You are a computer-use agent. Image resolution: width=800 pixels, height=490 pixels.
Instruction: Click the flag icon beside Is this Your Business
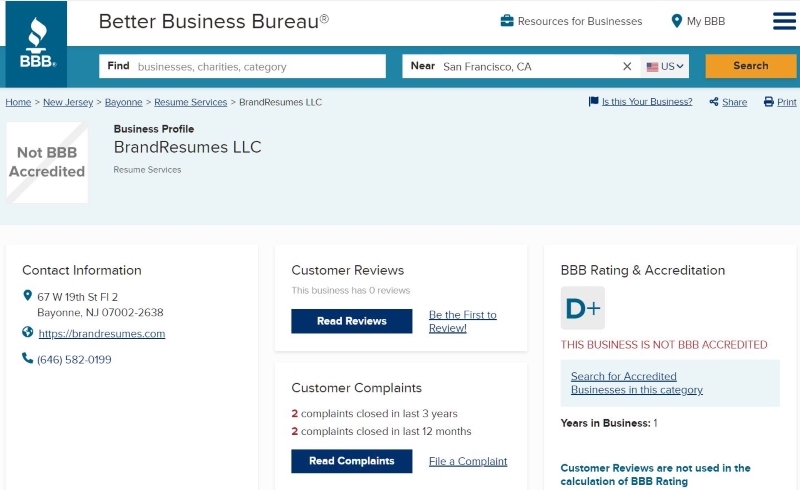pyautogui.click(x=593, y=102)
